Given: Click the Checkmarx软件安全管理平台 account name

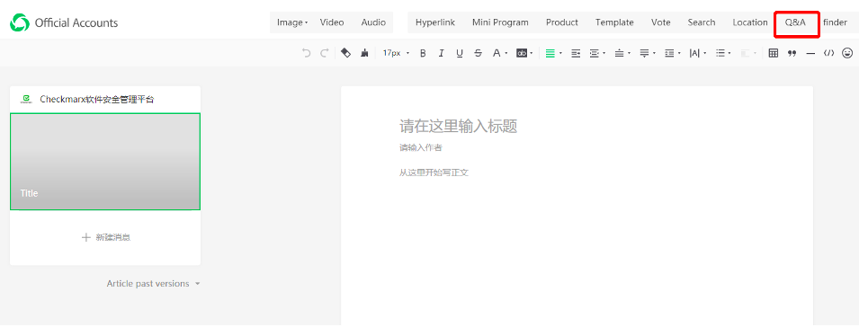Looking at the screenshot, I should coord(97,99).
